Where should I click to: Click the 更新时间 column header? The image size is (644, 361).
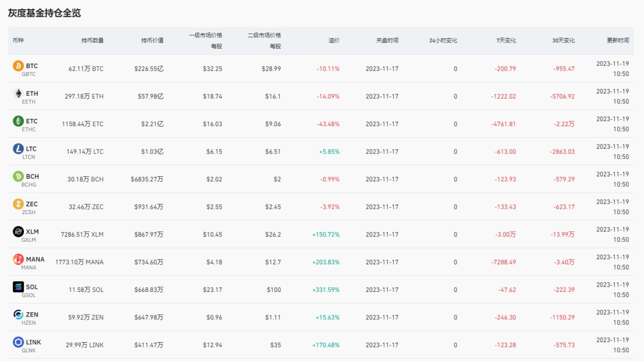tap(618, 41)
